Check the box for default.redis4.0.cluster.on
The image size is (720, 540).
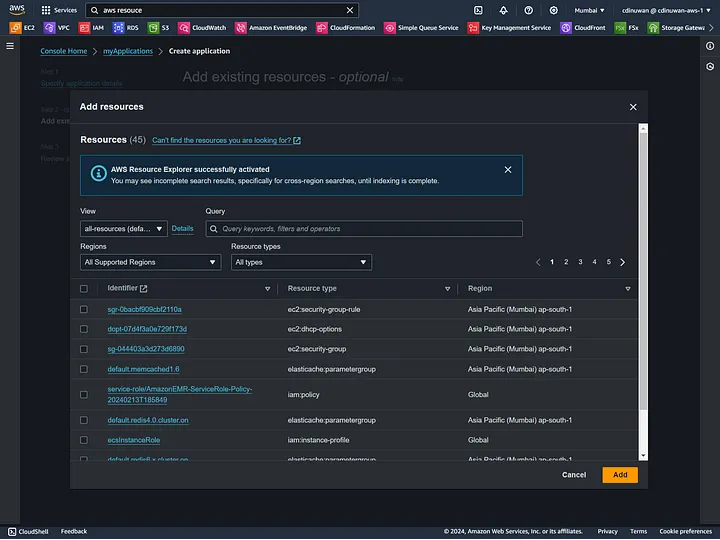click(x=84, y=420)
